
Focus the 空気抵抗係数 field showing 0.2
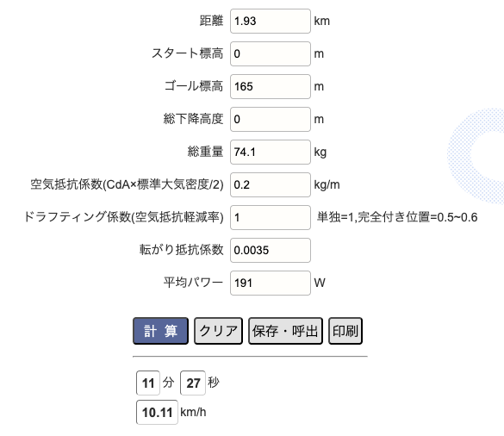271,185
